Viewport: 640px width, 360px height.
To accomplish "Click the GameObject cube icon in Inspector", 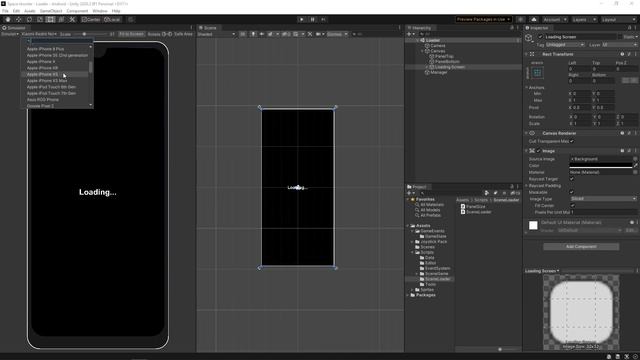I will [x=529, y=38].
